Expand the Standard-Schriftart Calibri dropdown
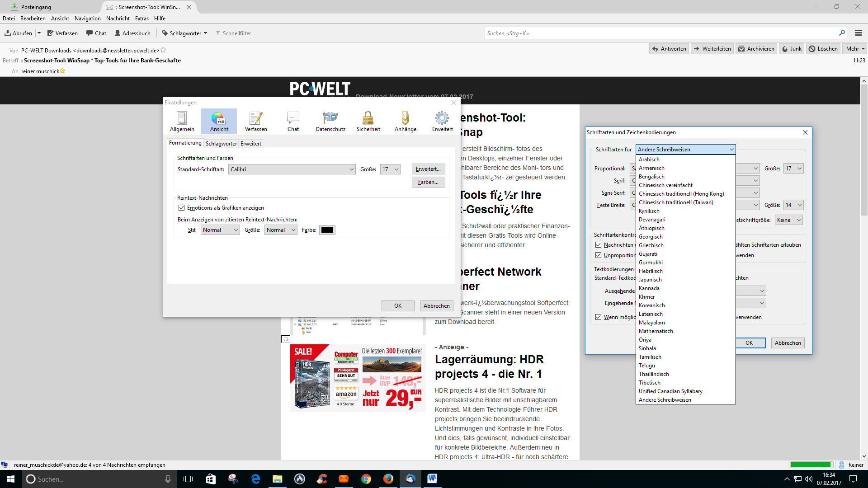The width and height of the screenshot is (868, 488). pos(292,169)
